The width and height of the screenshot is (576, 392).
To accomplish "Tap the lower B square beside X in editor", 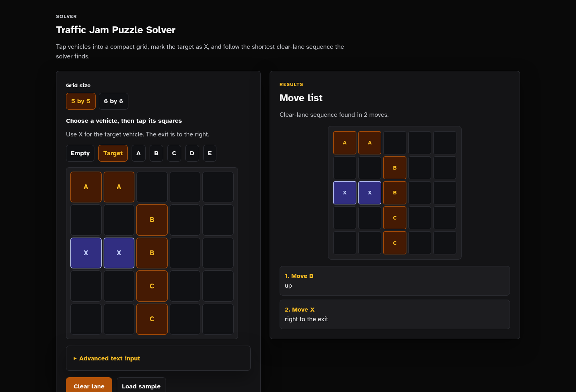I will 152,253.
